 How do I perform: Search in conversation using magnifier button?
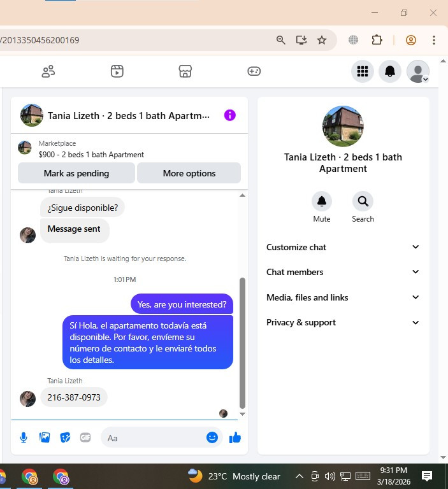[363, 201]
